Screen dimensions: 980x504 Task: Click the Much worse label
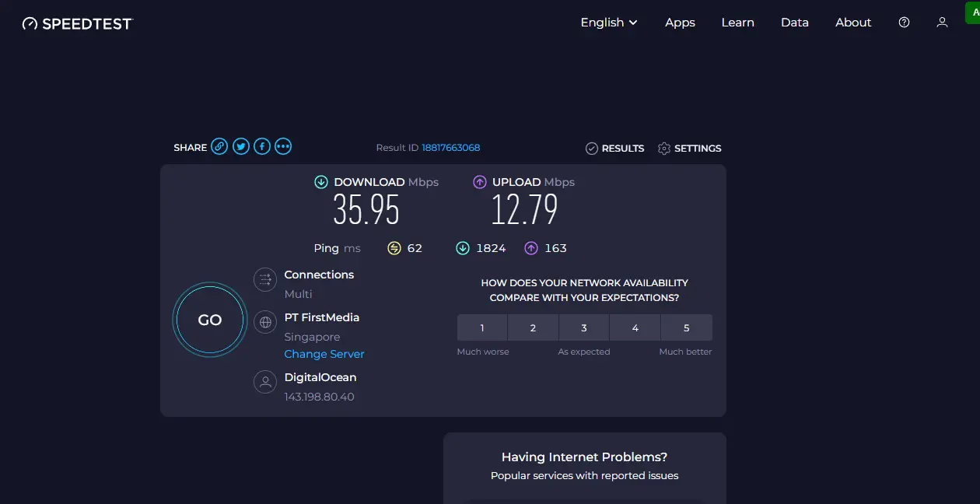coord(483,352)
